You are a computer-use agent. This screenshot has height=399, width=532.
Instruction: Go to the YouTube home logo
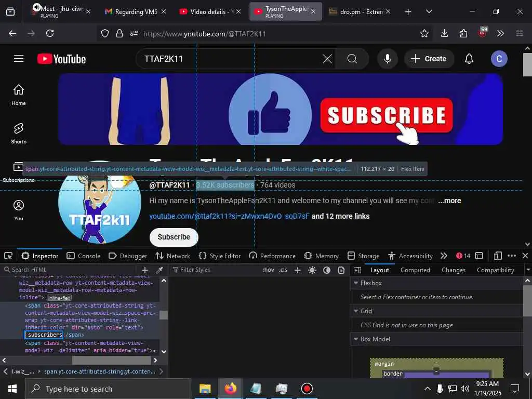61,59
